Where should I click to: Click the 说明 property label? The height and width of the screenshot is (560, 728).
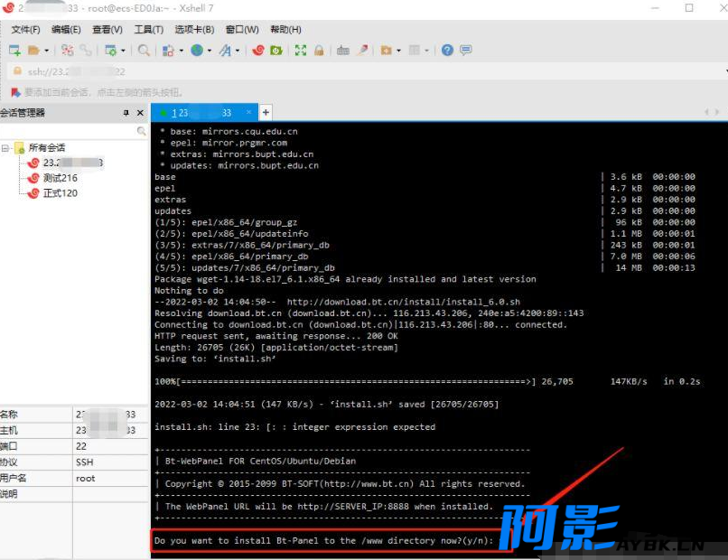(x=9, y=494)
